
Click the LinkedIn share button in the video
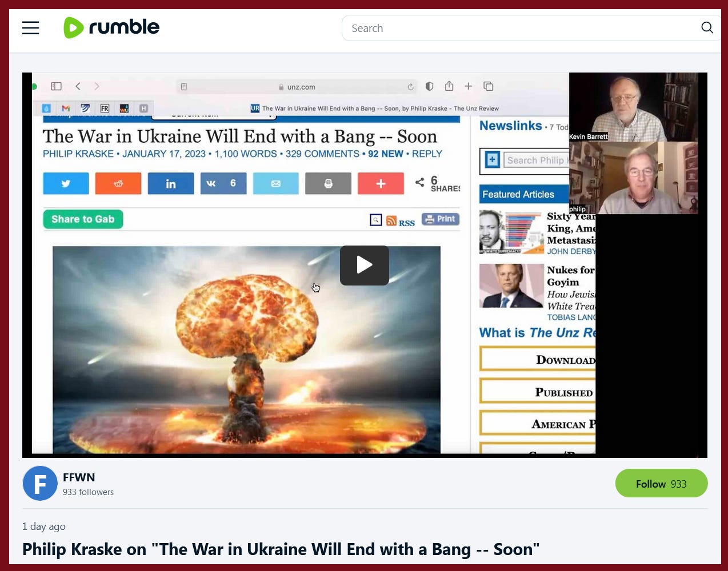click(171, 184)
